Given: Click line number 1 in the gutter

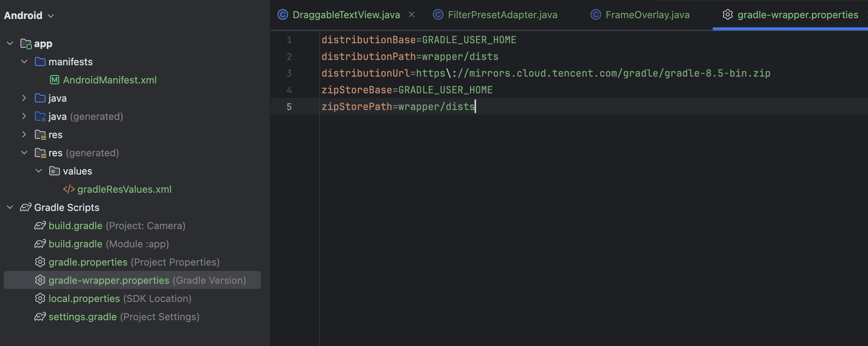Looking at the screenshot, I should tap(289, 40).
